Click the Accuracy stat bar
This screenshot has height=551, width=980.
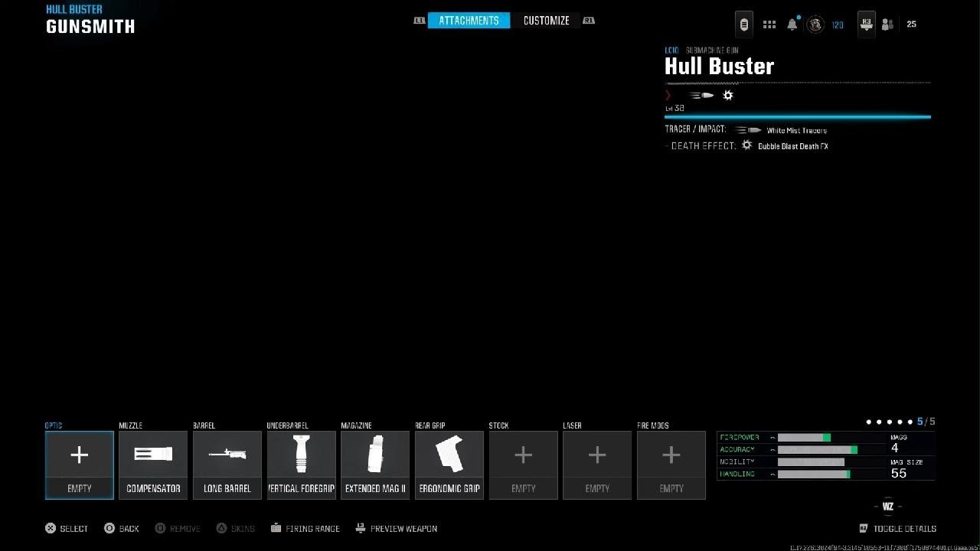[817, 450]
